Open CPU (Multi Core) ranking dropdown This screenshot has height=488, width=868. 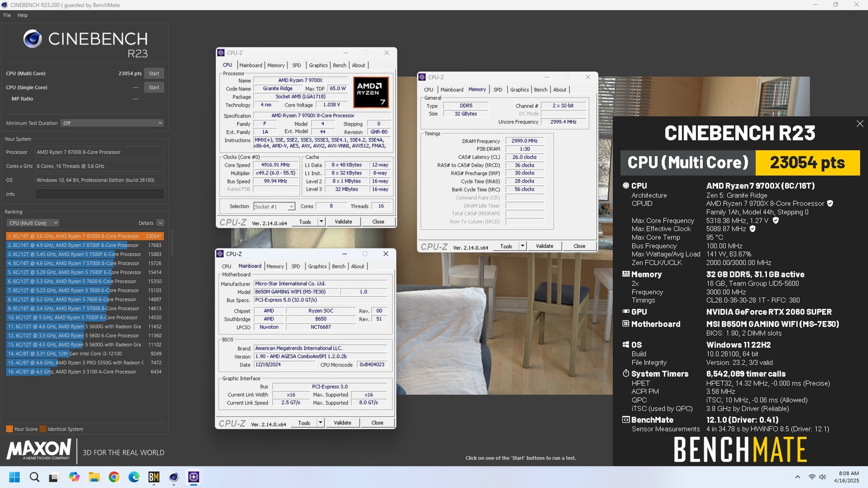click(33, 223)
